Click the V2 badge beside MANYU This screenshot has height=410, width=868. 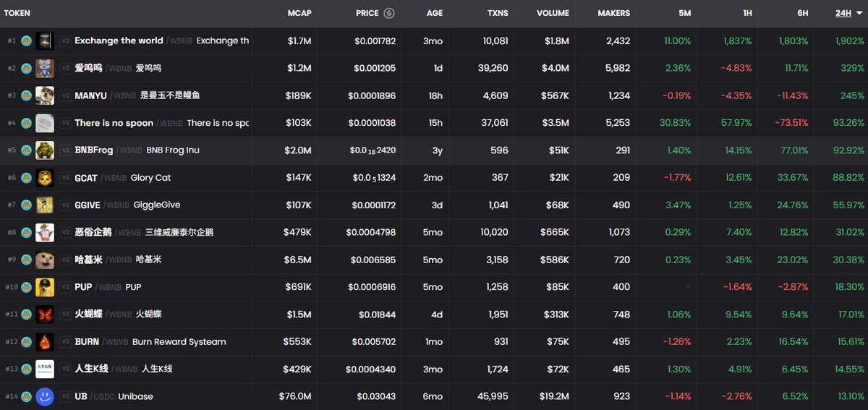(x=65, y=95)
